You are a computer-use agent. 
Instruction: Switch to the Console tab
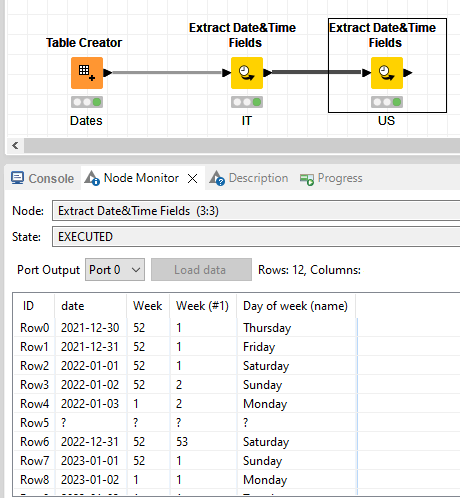[51, 179]
